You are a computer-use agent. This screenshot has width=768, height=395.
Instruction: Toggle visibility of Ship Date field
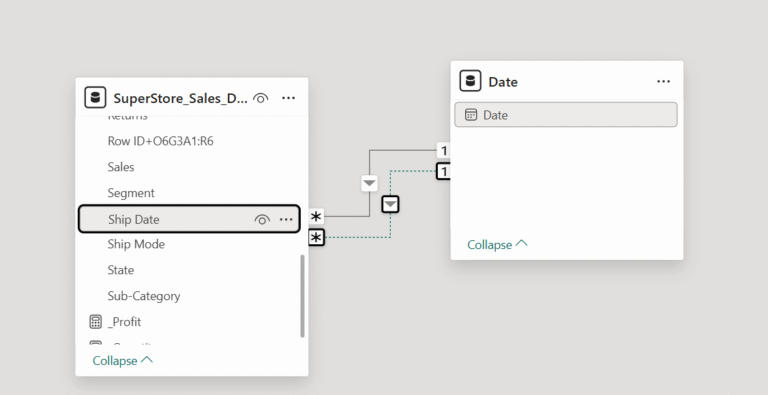coord(262,220)
